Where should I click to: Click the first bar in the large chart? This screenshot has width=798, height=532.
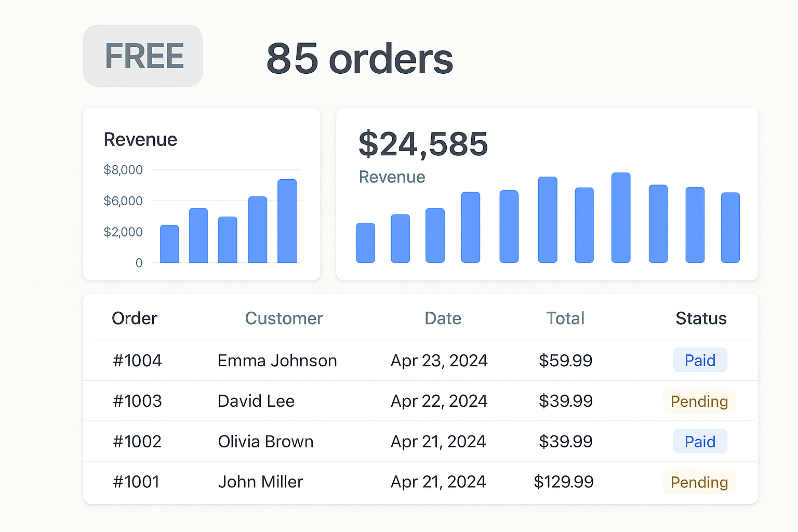tap(365, 242)
